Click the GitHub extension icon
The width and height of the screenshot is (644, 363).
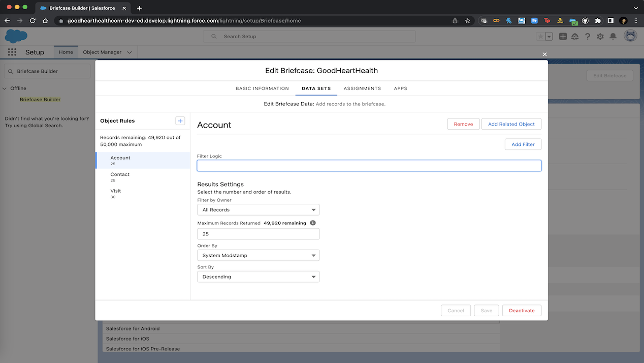pyautogui.click(x=586, y=20)
